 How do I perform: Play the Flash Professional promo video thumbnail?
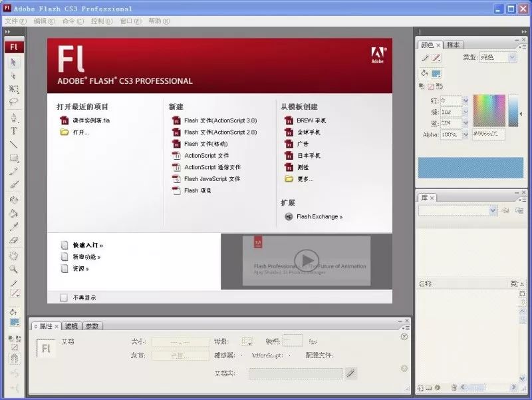pos(306,260)
